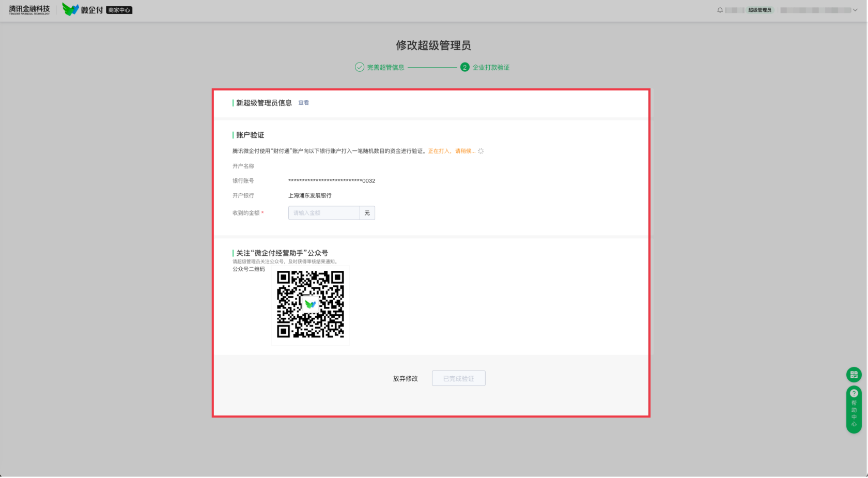The height and width of the screenshot is (478, 868).
Task: Click the 企业打款验证 step label
Action: tap(491, 68)
